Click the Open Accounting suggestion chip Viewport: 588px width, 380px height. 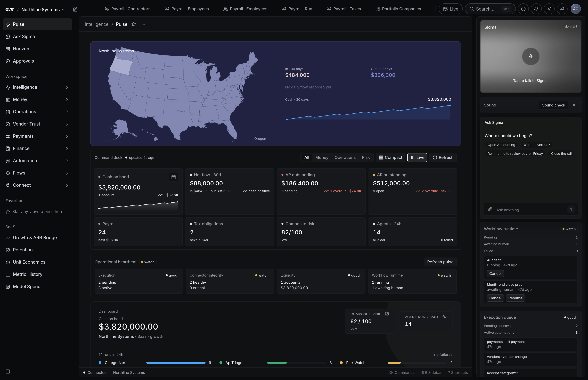[501, 145]
